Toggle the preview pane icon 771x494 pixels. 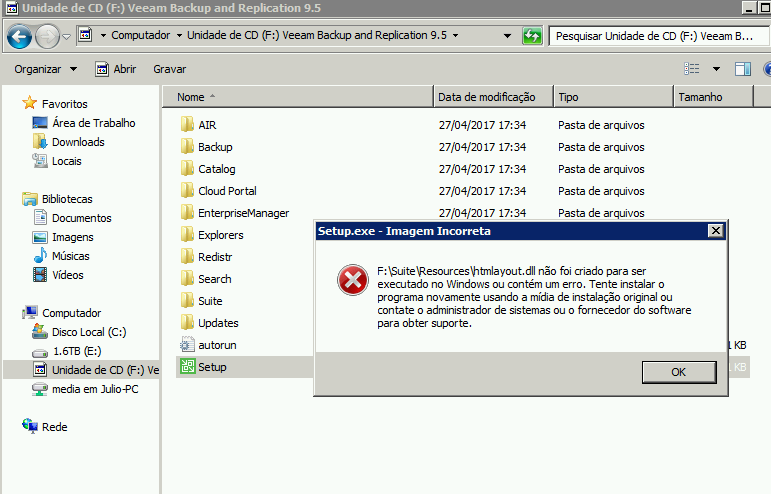[743, 69]
